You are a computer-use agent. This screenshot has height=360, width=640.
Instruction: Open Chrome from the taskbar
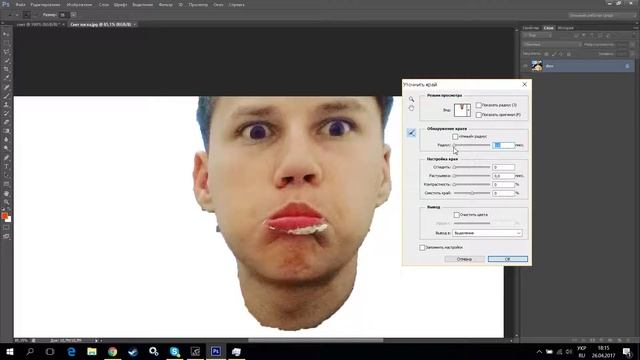[112, 351]
